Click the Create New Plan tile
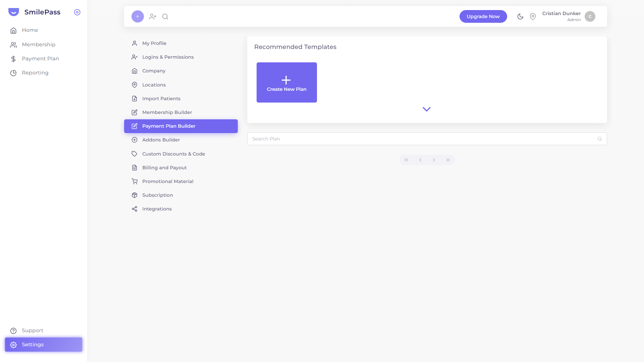The width and height of the screenshot is (644, 362). [x=287, y=82]
